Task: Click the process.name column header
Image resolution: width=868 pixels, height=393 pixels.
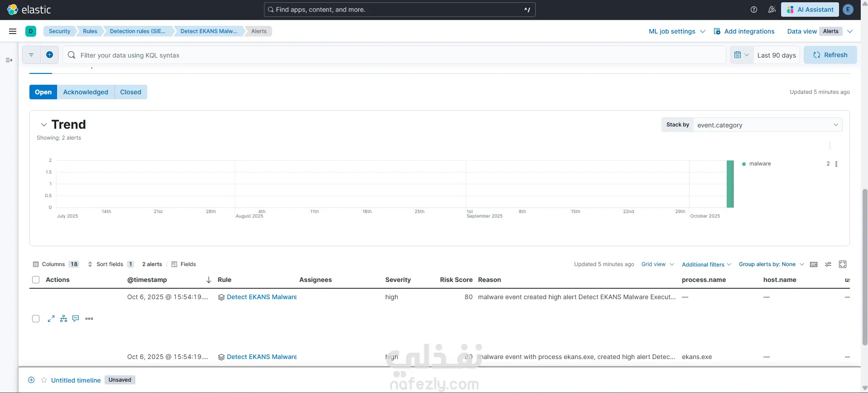Action: coord(704,280)
